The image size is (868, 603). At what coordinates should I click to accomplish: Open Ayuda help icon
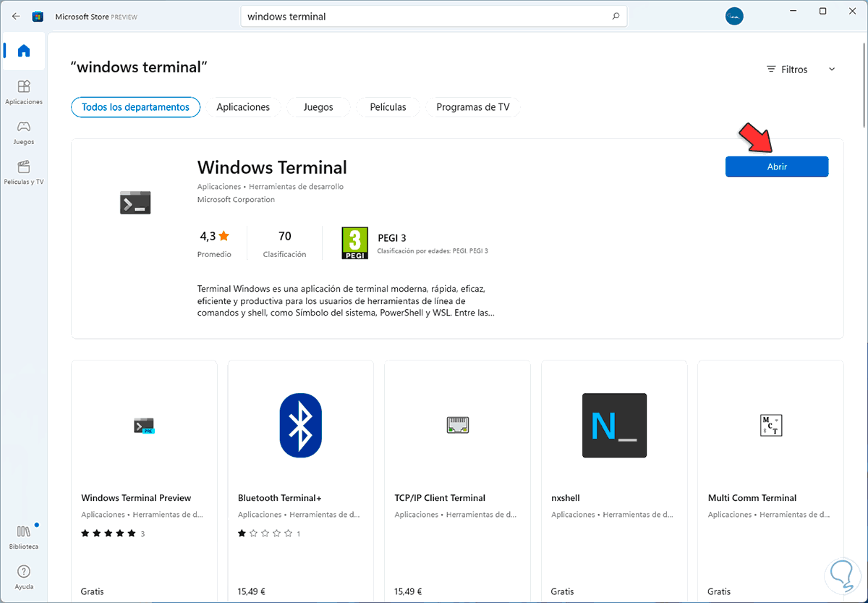pyautogui.click(x=24, y=577)
